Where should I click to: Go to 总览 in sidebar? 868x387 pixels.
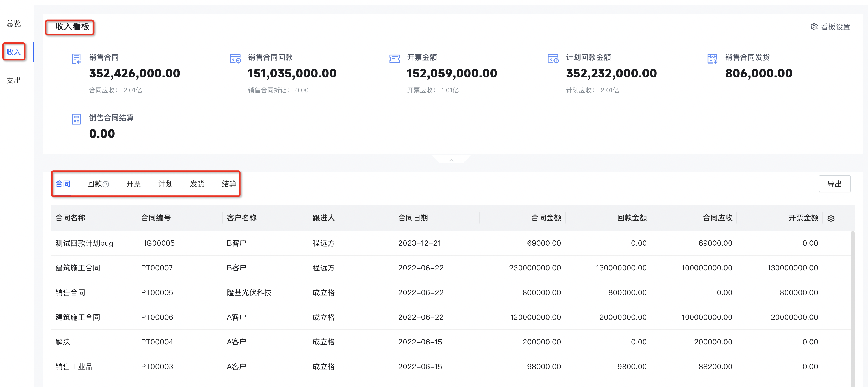tap(14, 24)
